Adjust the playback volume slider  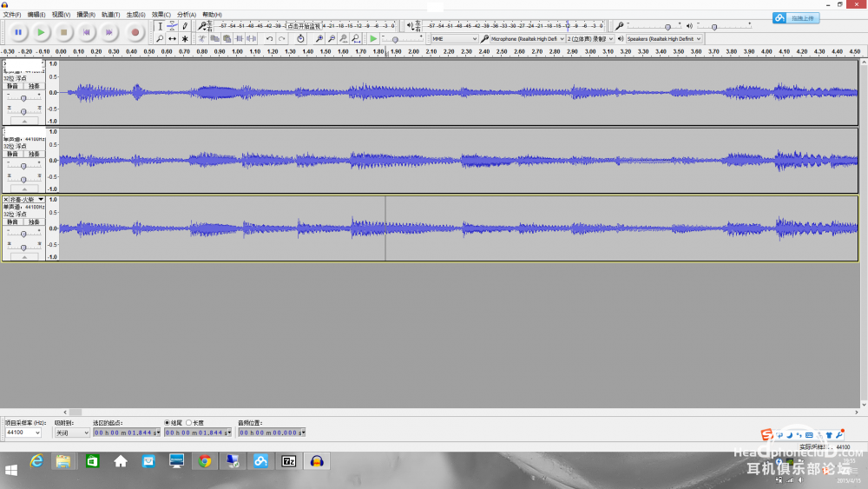(724, 26)
